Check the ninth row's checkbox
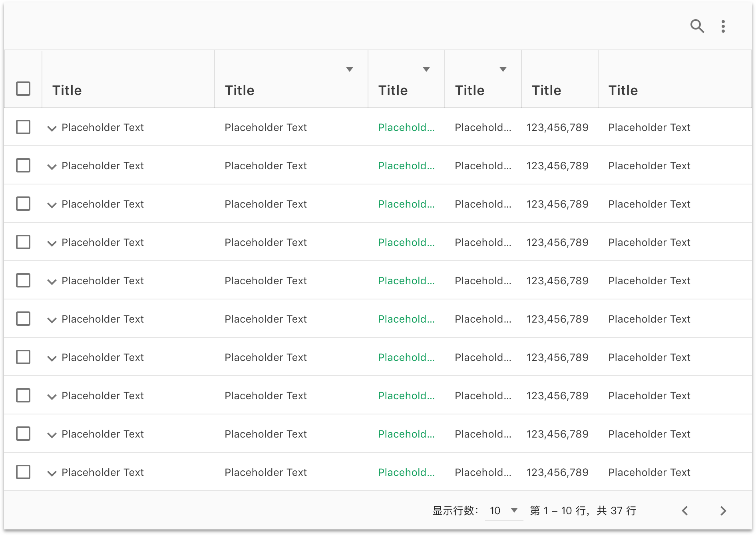This screenshot has width=756, height=535. pos(23,434)
